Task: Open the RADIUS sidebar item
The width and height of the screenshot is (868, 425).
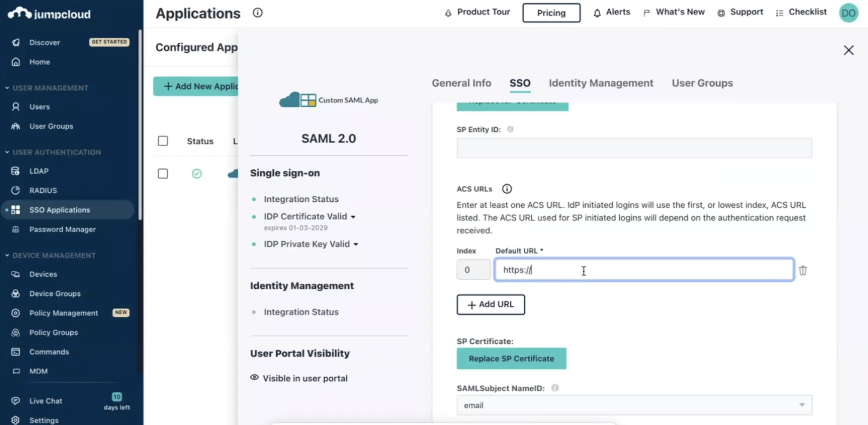Action: [43, 190]
